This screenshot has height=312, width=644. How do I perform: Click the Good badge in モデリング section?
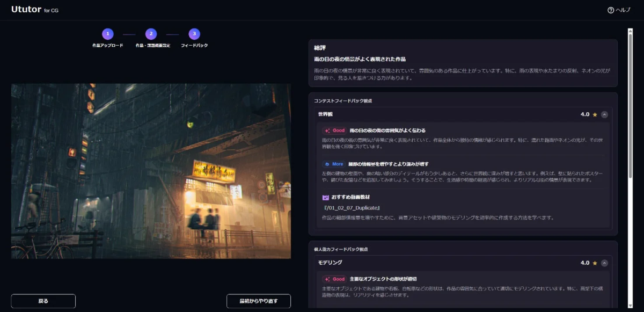335,279
